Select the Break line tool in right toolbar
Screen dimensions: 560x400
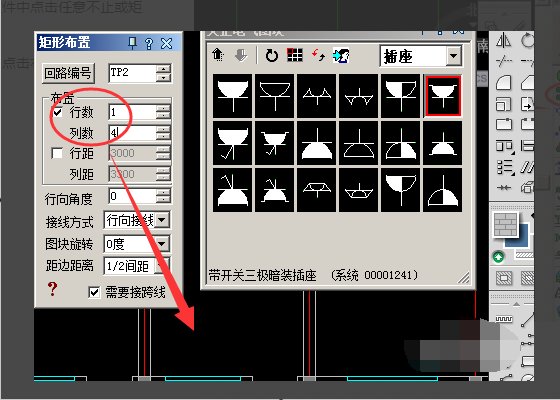coord(504,61)
